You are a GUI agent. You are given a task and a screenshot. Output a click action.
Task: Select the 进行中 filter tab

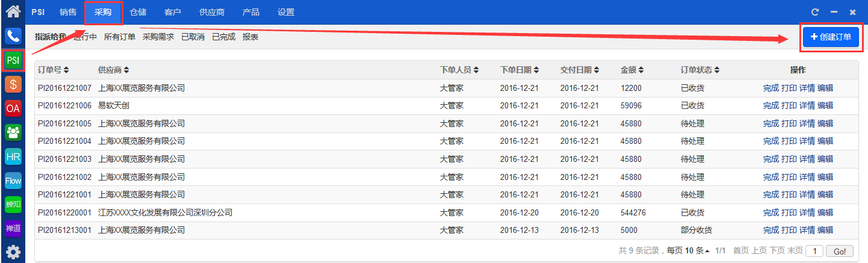85,37
